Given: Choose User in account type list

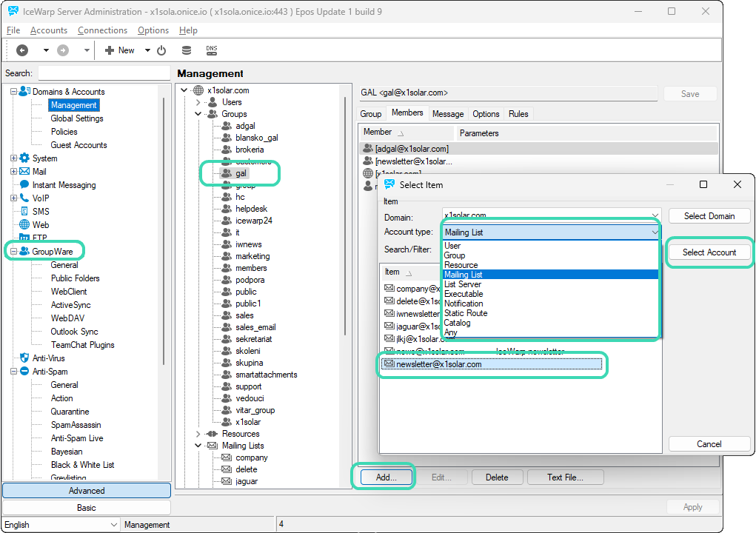Looking at the screenshot, I should point(550,246).
